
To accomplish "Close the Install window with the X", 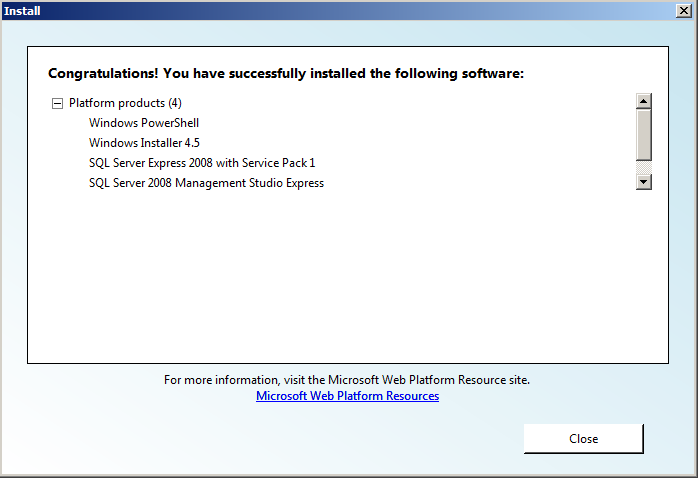I will click(x=683, y=11).
